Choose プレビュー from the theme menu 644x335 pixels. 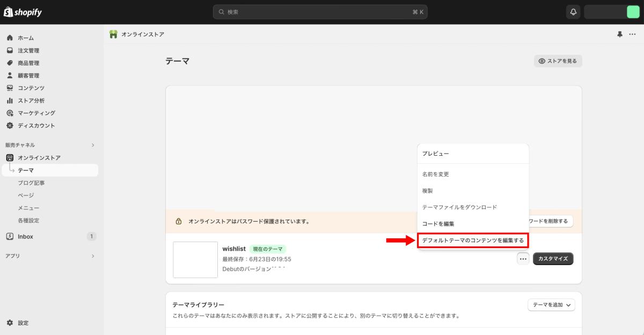point(473,154)
